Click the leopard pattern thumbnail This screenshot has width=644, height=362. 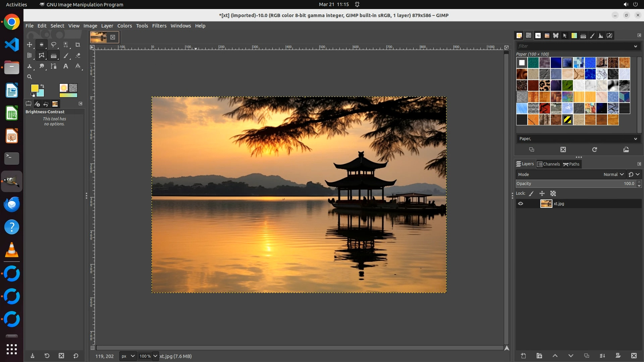tap(544, 85)
